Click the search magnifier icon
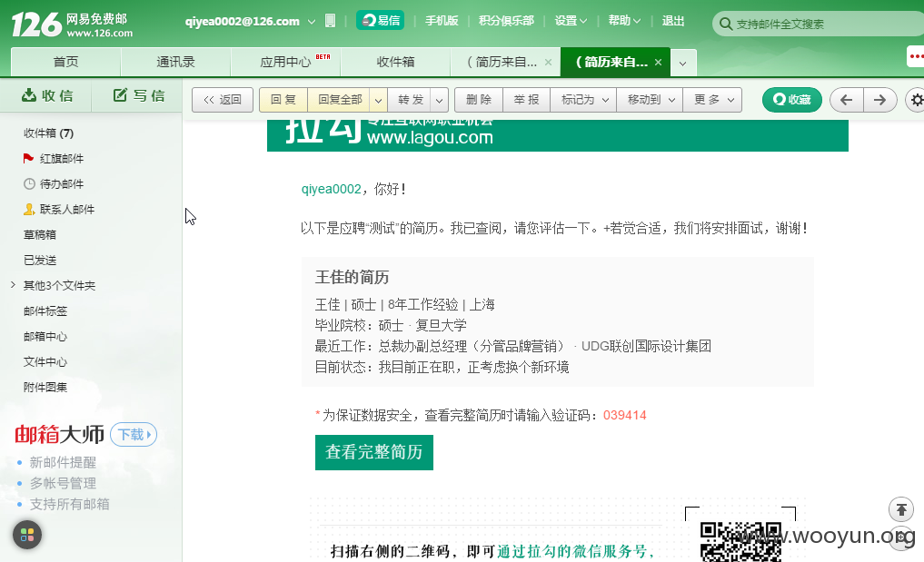The image size is (924, 562). [x=726, y=25]
